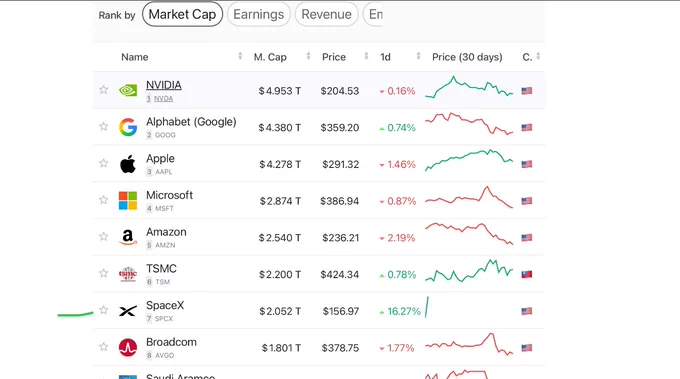The height and width of the screenshot is (379, 680).
Task: Select the Market Cap ranking pill
Action: point(182,14)
